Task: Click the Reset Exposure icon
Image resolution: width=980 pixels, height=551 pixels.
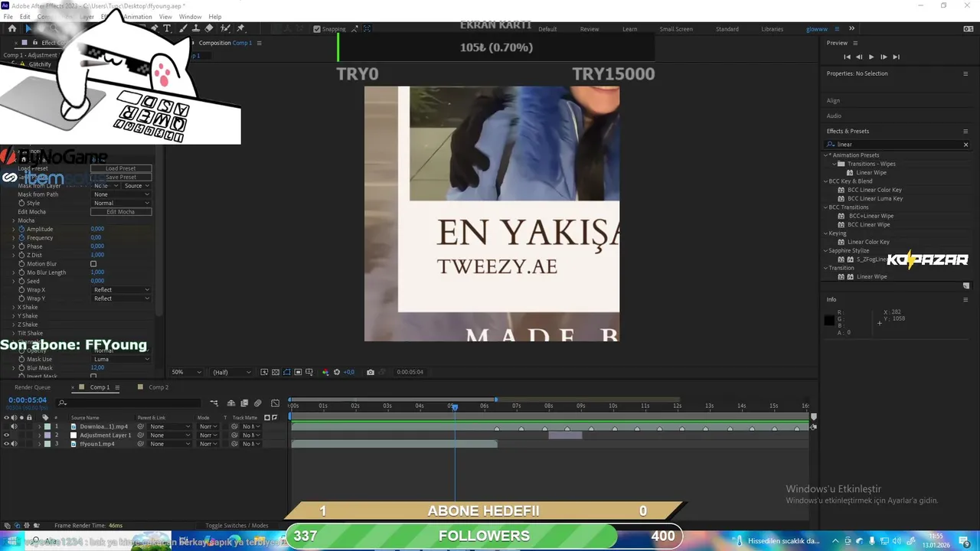Action: point(337,372)
